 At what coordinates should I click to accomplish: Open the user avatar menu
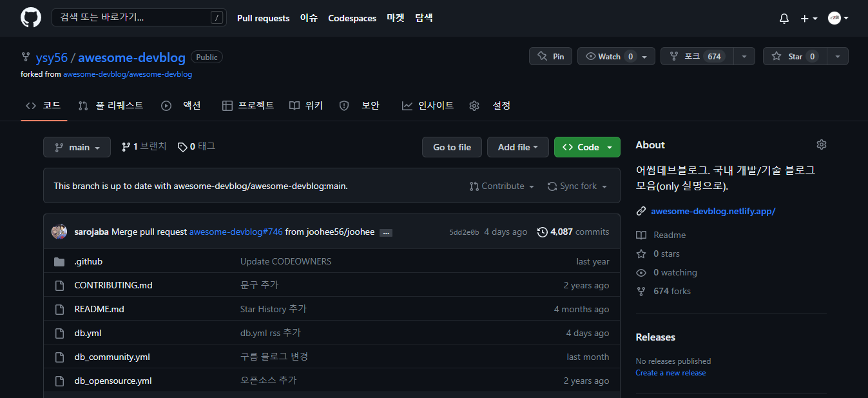838,18
